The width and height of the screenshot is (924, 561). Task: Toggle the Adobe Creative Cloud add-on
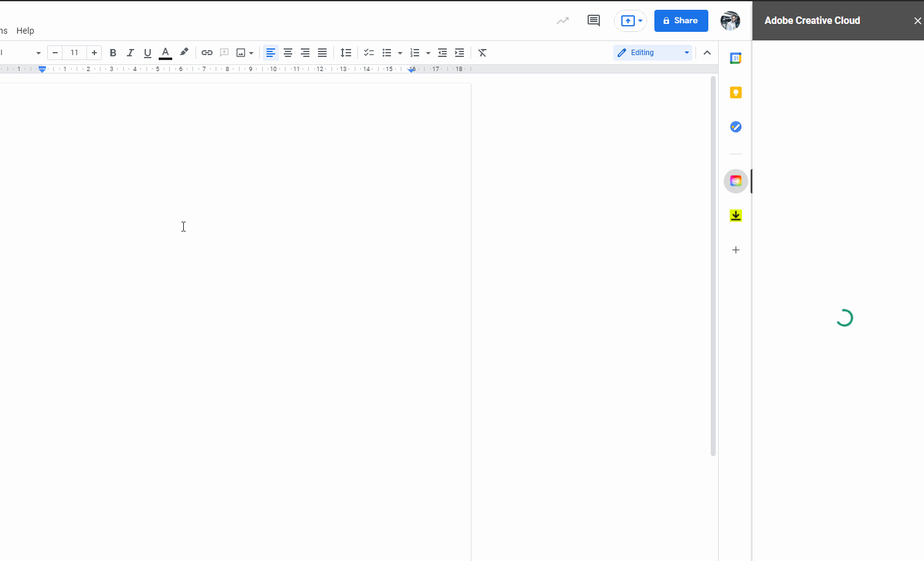point(736,181)
